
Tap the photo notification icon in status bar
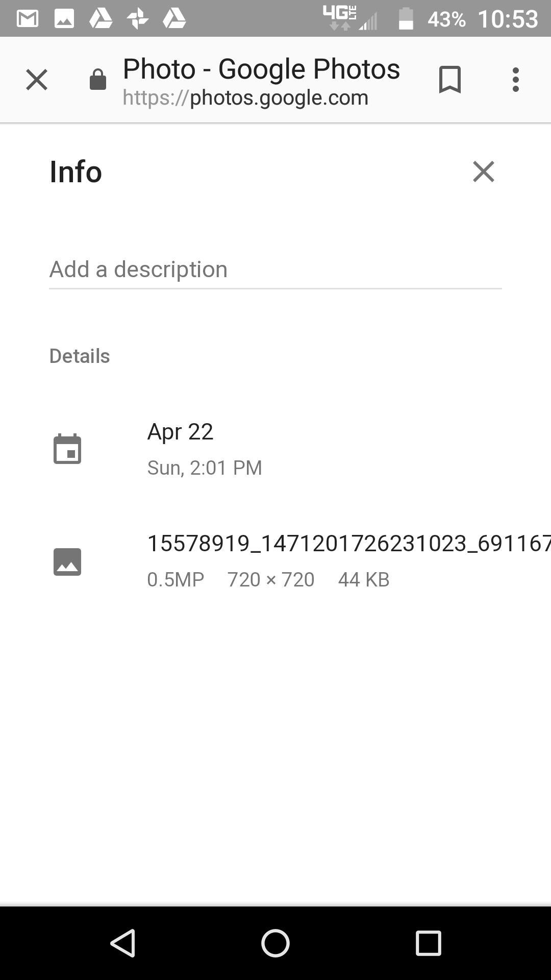64,19
